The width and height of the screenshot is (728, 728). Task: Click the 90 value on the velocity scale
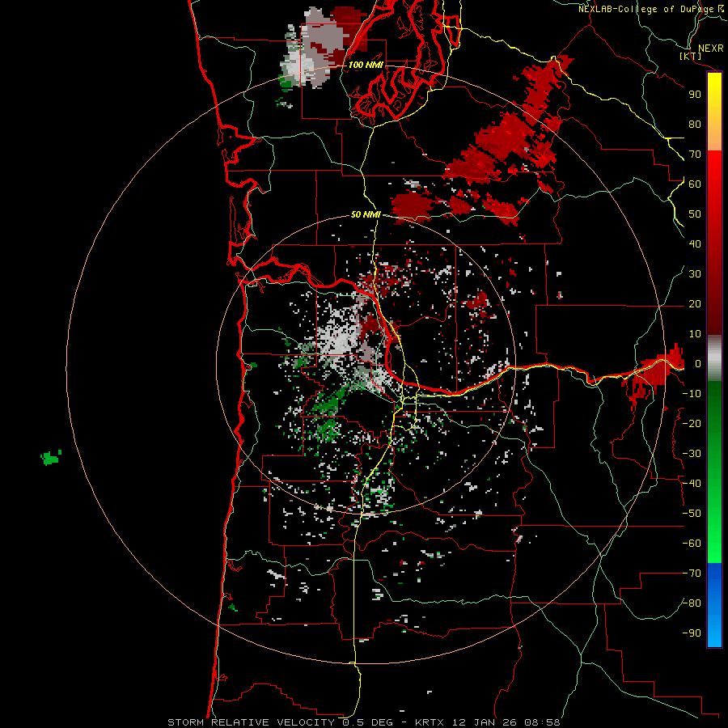695,95
